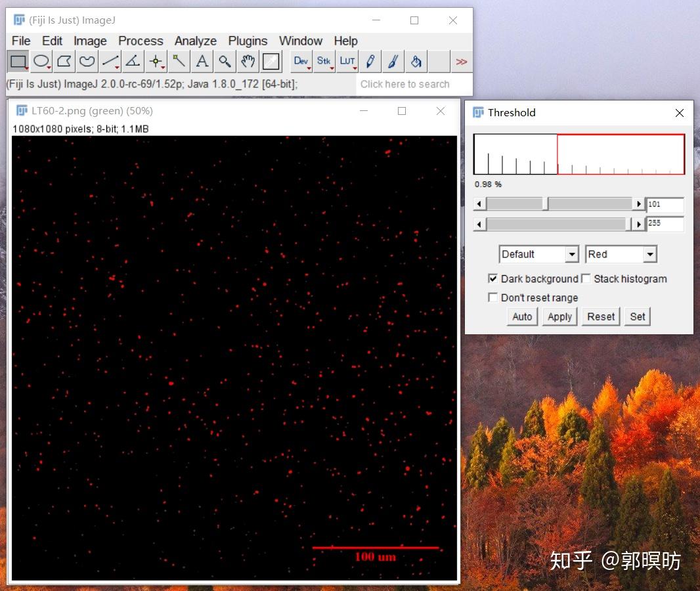Select the Paintbrush tool
Screen dimensions: 700x591
click(393, 61)
